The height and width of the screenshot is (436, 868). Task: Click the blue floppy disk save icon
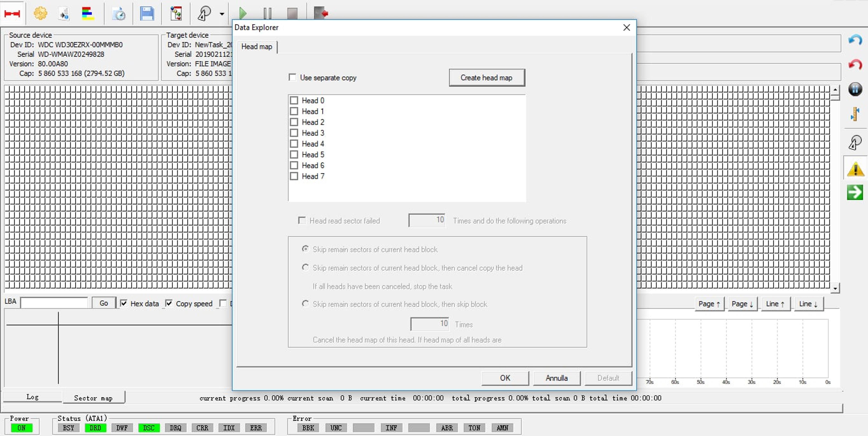[x=147, y=14]
